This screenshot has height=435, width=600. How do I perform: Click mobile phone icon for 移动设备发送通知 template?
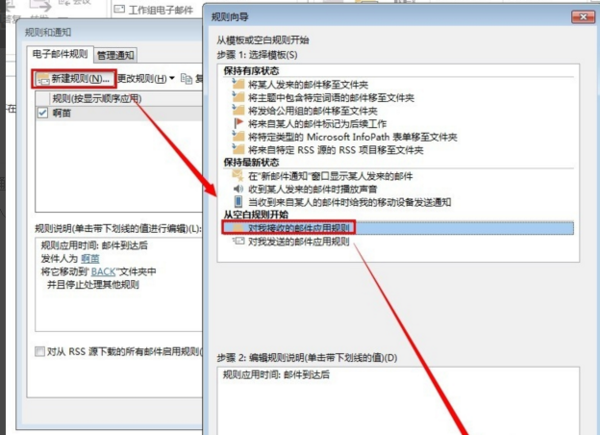[x=238, y=201]
